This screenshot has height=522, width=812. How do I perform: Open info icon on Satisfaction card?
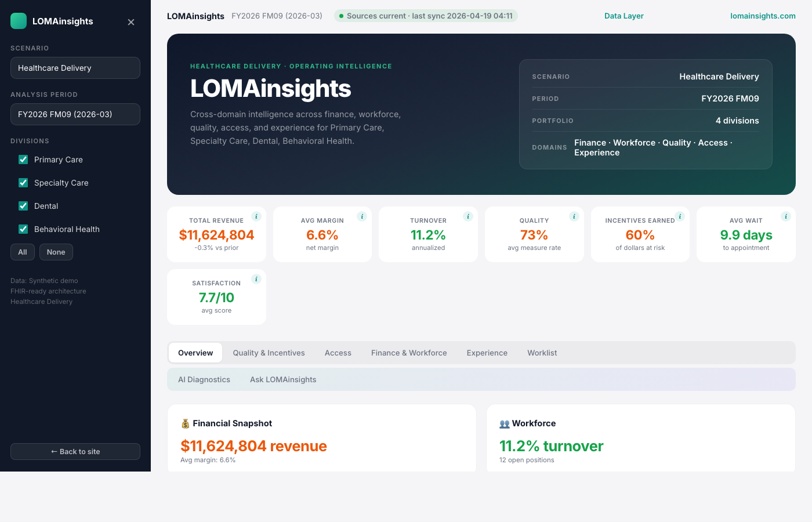[x=256, y=279]
